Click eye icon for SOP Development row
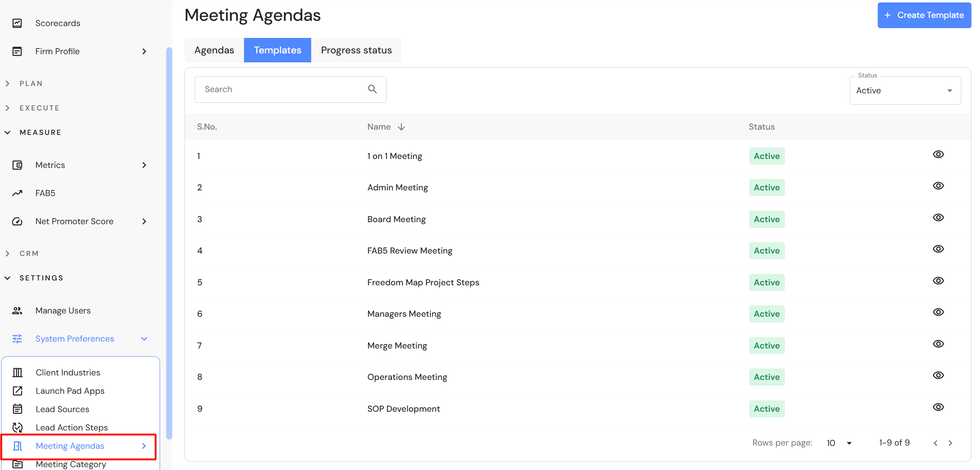980x470 pixels. 938,407
